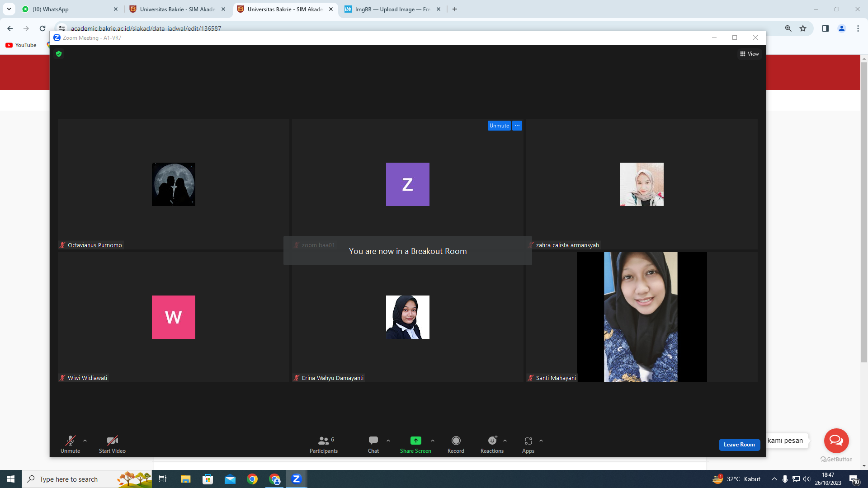
Task: Go forward in Chrome
Action: coord(26,28)
